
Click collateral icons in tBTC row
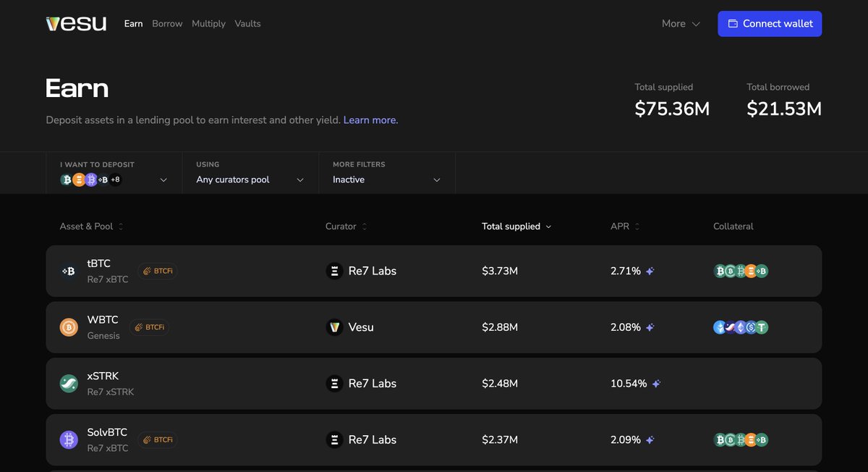tap(741, 271)
